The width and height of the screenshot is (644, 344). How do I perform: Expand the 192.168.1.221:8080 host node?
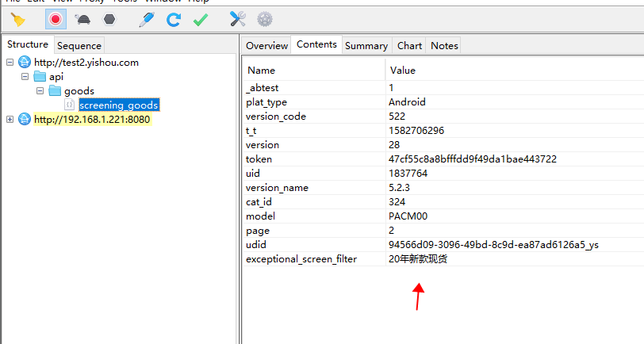tap(10, 120)
